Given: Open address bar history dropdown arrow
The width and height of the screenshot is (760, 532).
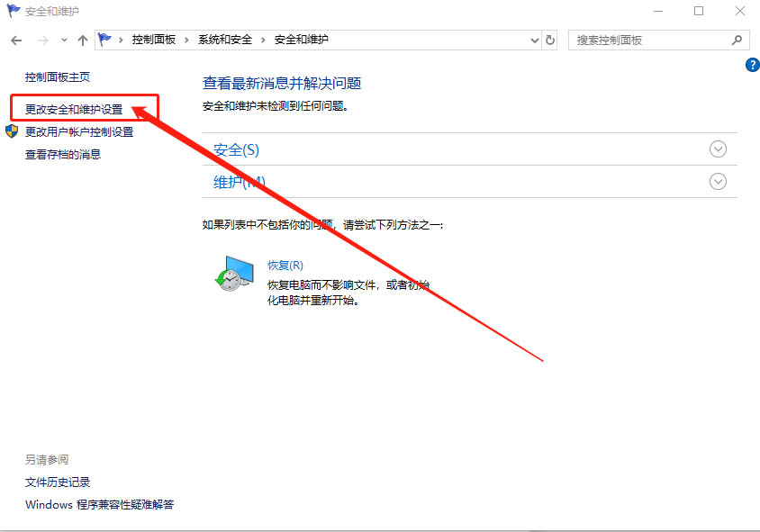Looking at the screenshot, I should [x=532, y=41].
